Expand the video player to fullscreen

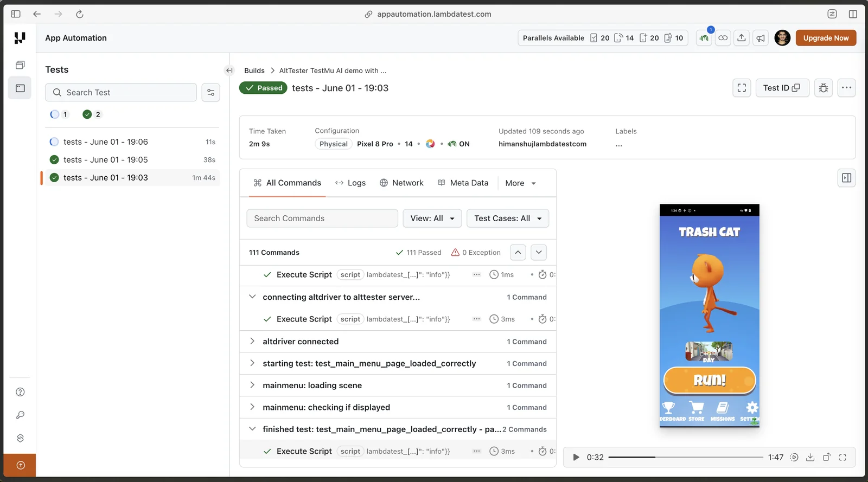843,457
